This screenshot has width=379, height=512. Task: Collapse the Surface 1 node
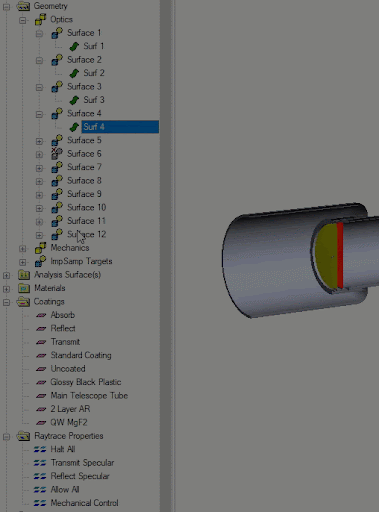tap(39, 34)
